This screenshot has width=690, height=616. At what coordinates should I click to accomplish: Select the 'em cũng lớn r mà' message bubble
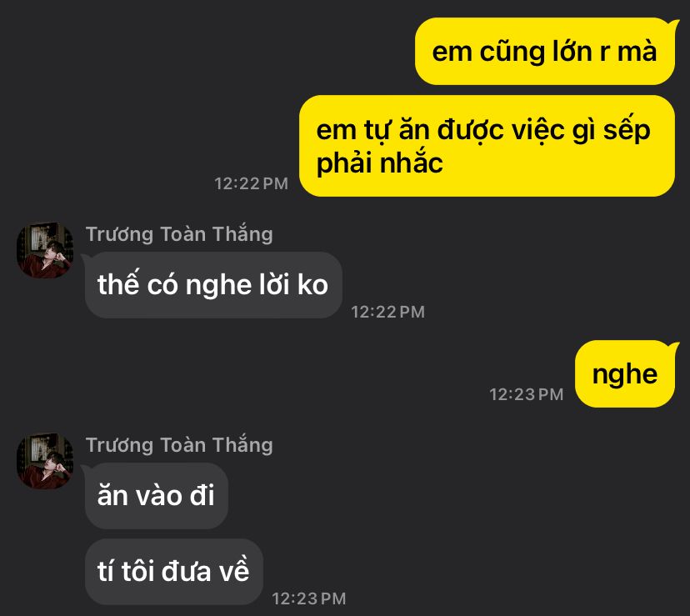(545, 52)
